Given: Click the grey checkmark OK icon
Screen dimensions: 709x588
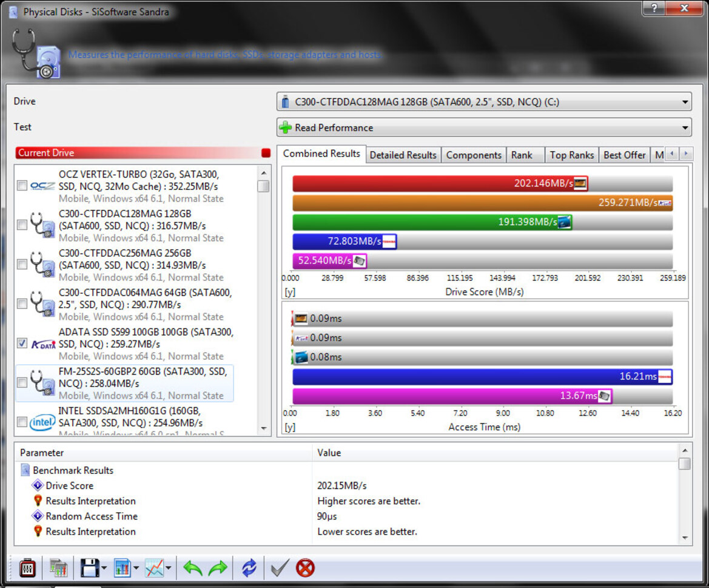Looking at the screenshot, I should click(280, 567).
